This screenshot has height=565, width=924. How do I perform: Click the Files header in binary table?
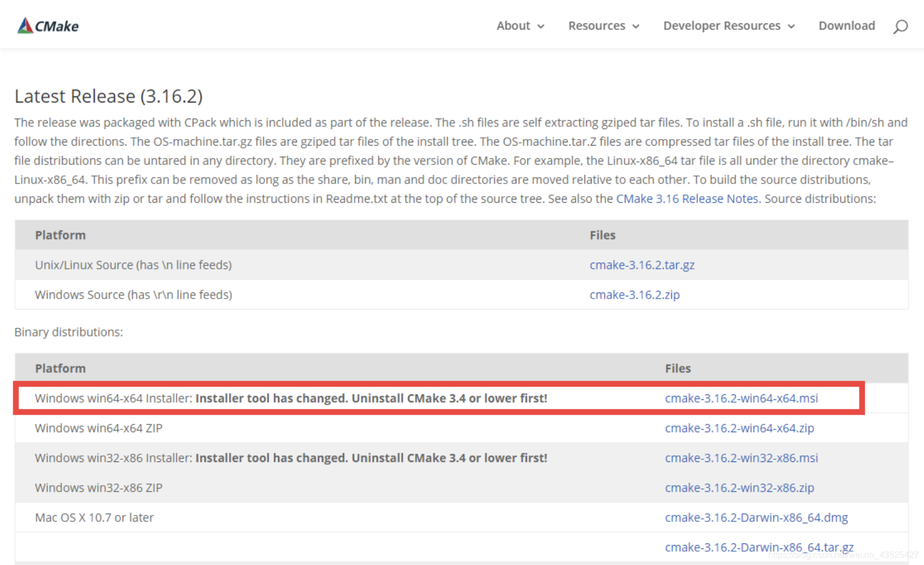pyautogui.click(x=678, y=369)
